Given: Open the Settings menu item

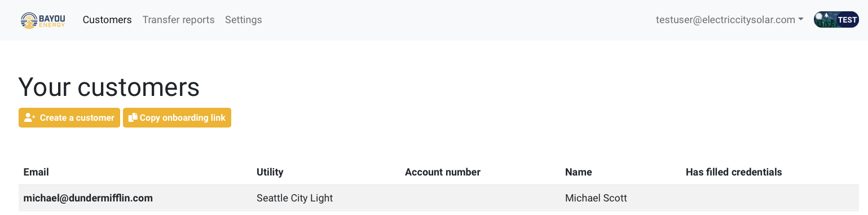Looking at the screenshot, I should (243, 20).
